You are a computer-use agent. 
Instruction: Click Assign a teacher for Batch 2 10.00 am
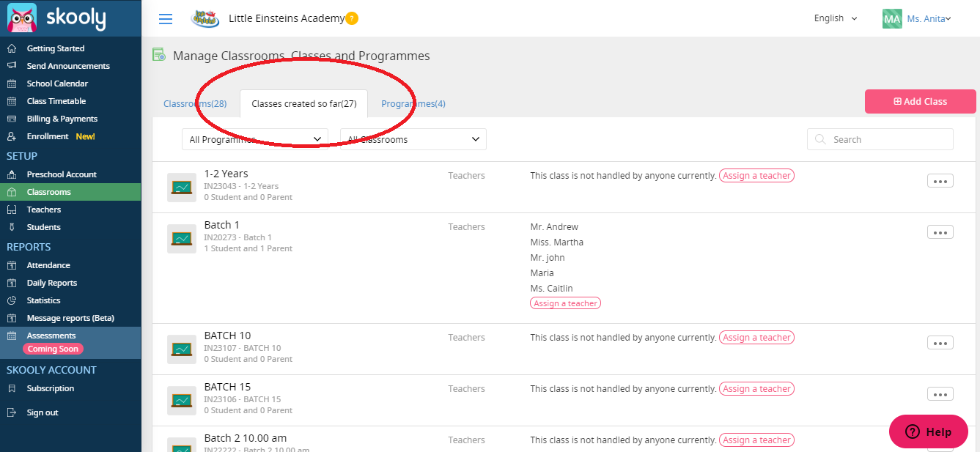[757, 440]
